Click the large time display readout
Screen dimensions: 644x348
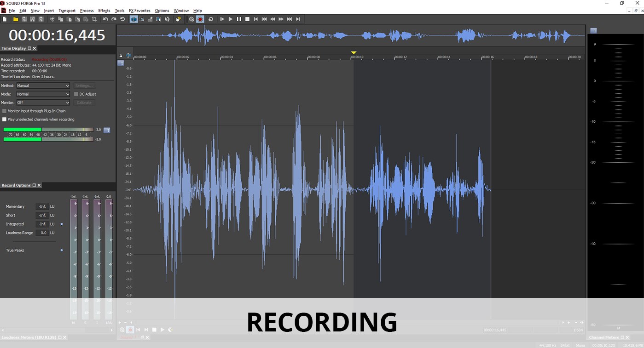point(57,35)
